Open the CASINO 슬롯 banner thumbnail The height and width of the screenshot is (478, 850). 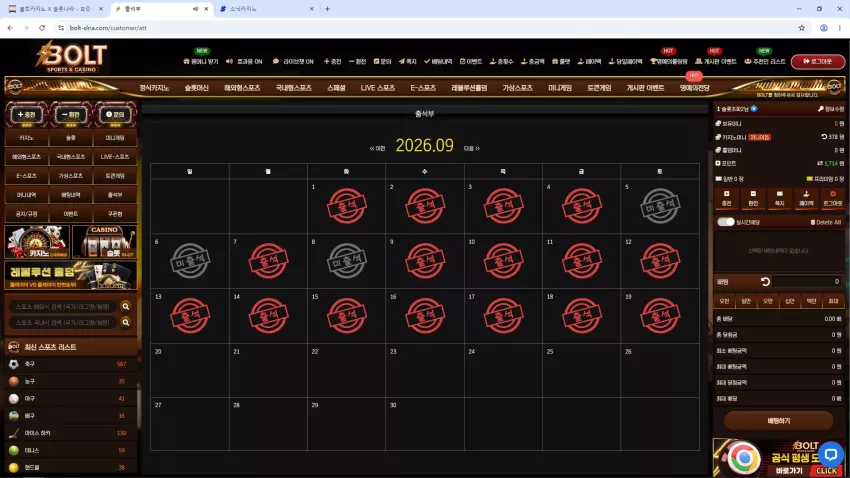click(104, 241)
